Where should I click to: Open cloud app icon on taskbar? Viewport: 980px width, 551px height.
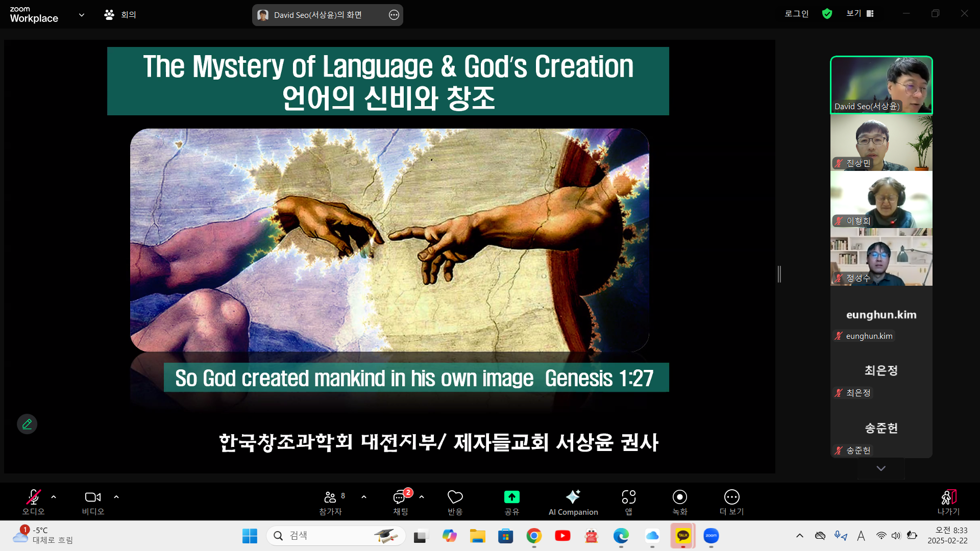coord(652,536)
